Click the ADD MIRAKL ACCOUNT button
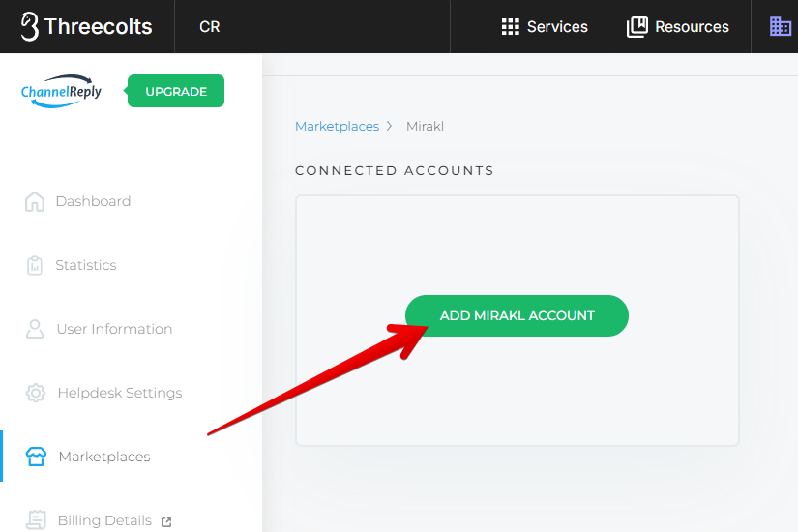The height and width of the screenshot is (532, 798). tap(517, 315)
